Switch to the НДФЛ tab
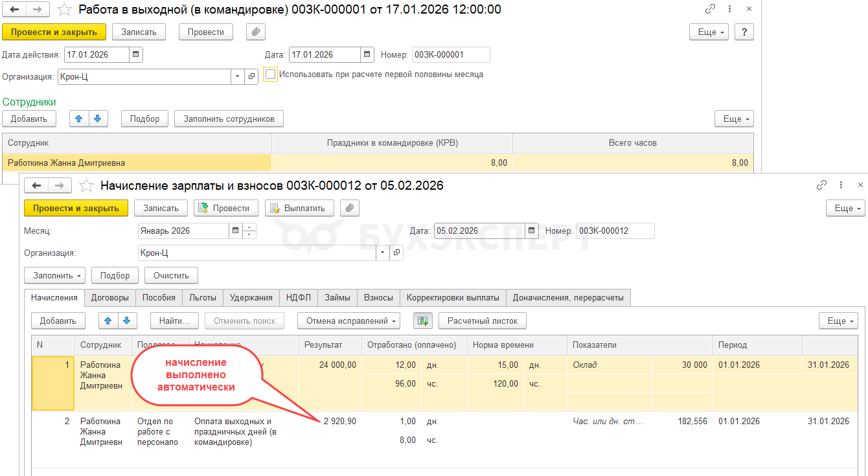This screenshot has width=868, height=476. point(299,298)
